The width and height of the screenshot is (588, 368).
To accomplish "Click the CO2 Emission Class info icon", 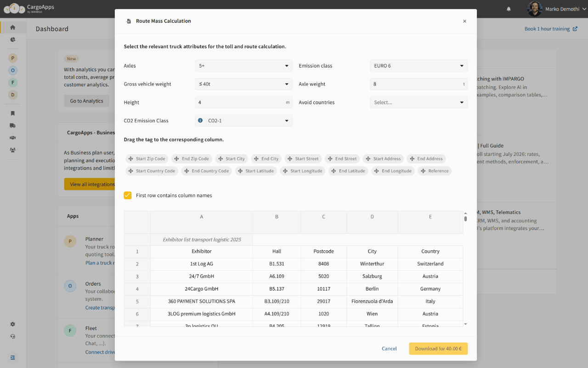I will [x=200, y=121].
